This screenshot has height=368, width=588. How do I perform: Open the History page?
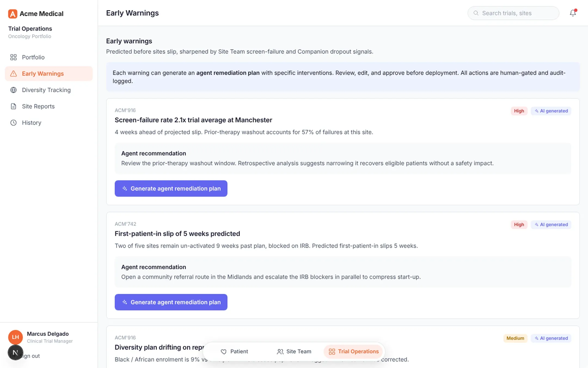49,123
